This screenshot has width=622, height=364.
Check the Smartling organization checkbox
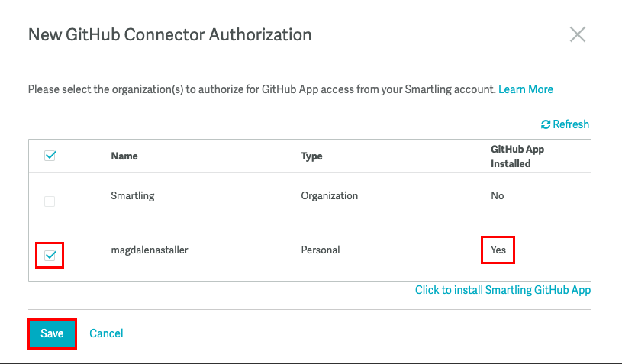(x=50, y=201)
